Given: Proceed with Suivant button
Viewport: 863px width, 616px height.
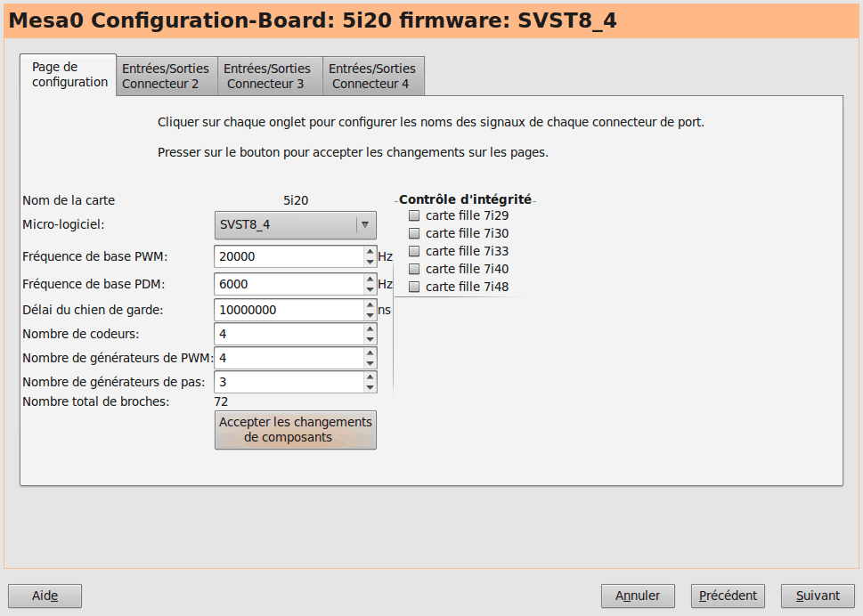Looking at the screenshot, I should (818, 596).
